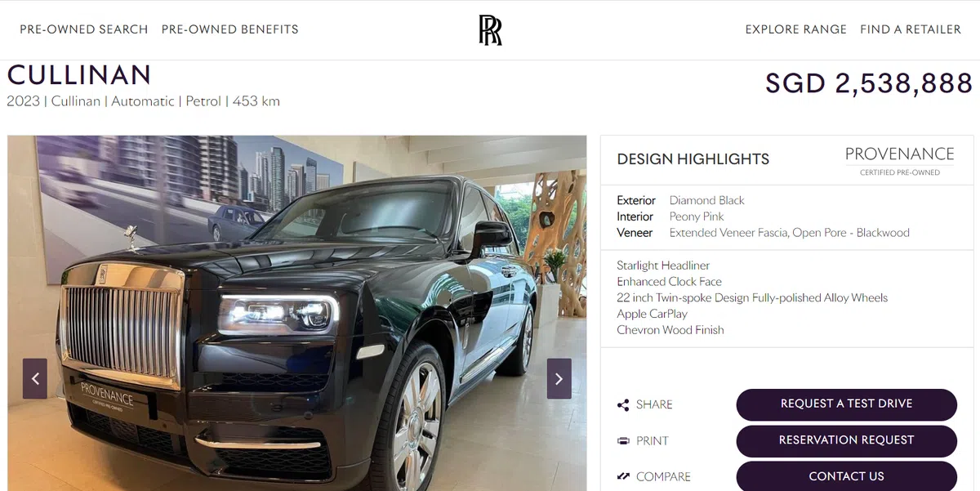The width and height of the screenshot is (980, 491).
Task: Open Explore Range menu
Action: 796,29
